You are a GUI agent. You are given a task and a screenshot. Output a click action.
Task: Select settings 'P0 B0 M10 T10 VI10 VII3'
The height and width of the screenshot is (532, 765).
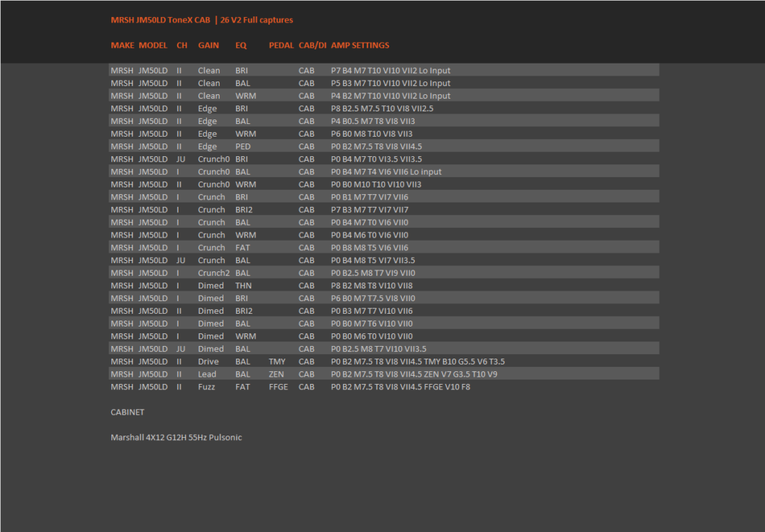pyautogui.click(x=376, y=185)
